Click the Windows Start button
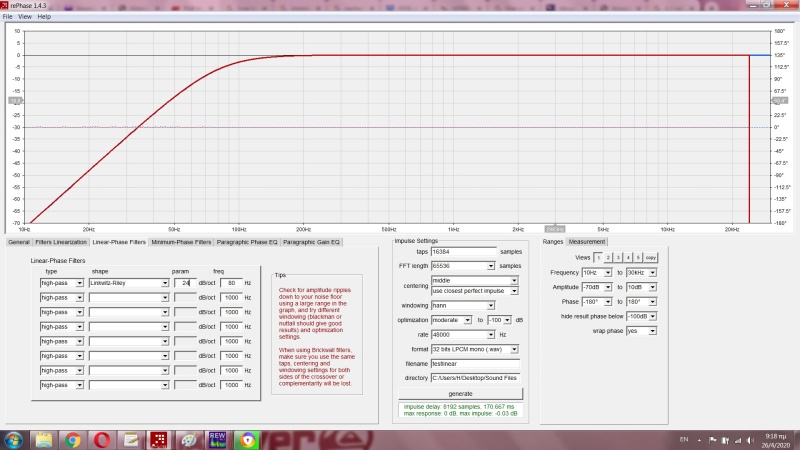The width and height of the screenshot is (800, 450). 14,439
